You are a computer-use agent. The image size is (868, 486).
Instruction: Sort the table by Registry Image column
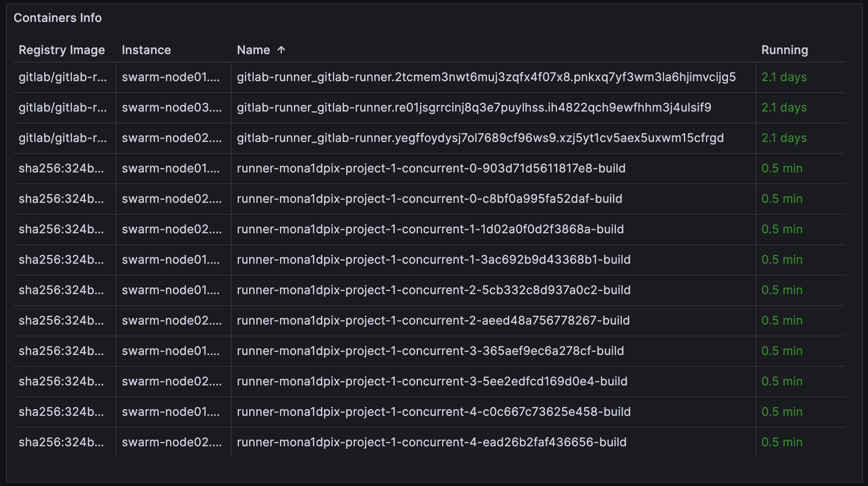tap(62, 49)
